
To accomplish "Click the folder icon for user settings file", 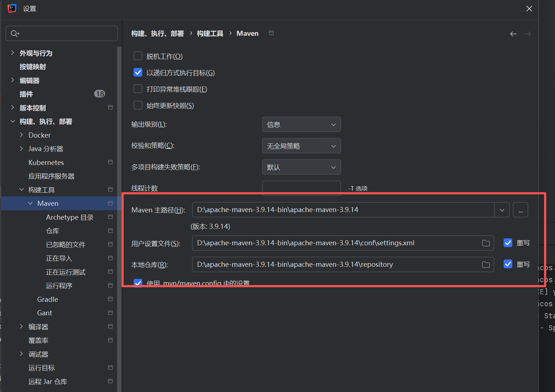I will pos(486,243).
